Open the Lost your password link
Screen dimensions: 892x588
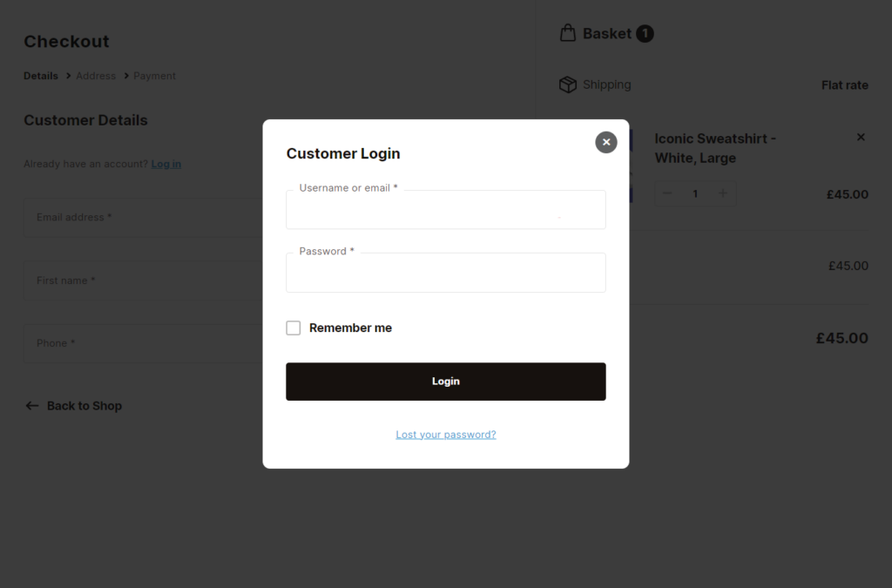coord(445,434)
